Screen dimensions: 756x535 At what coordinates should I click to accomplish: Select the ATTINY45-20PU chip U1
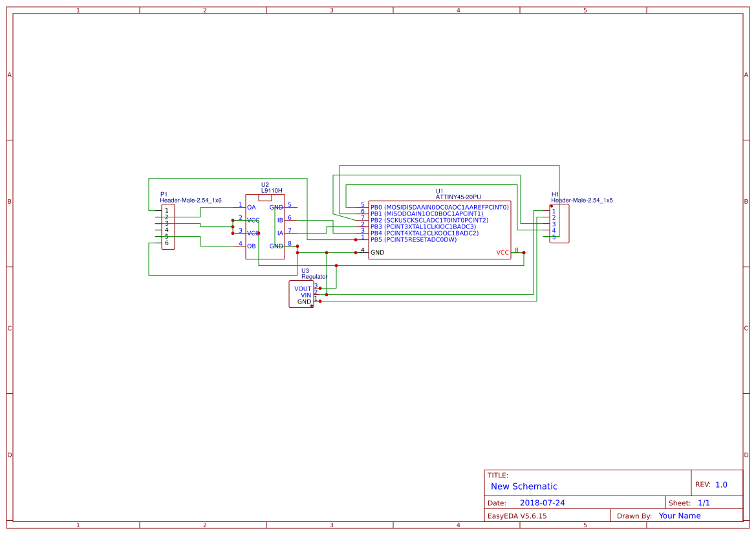pyautogui.click(x=439, y=230)
